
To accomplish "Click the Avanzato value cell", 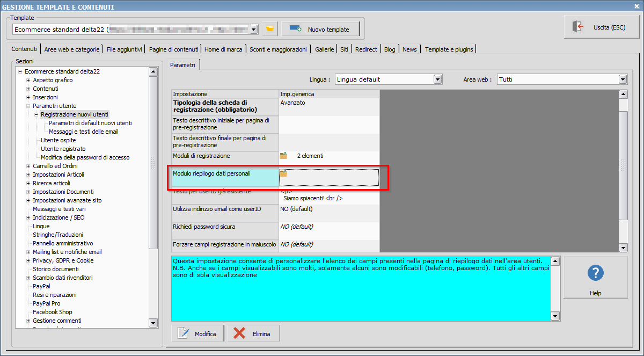I will coord(329,106).
